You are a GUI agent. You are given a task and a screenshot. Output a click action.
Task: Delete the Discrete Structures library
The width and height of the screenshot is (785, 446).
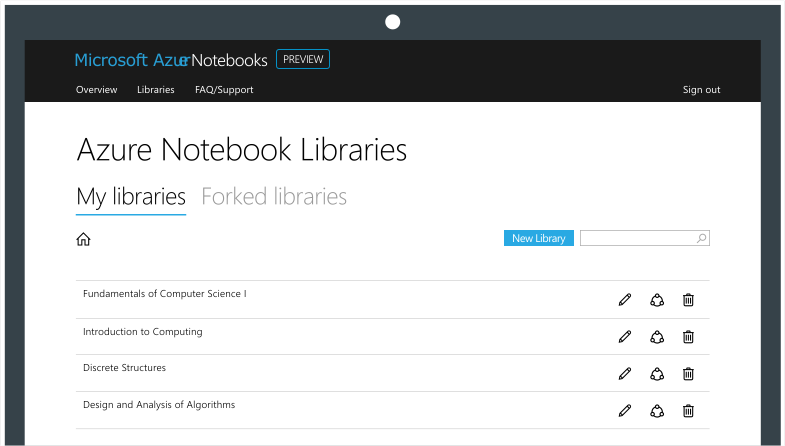pyautogui.click(x=688, y=374)
